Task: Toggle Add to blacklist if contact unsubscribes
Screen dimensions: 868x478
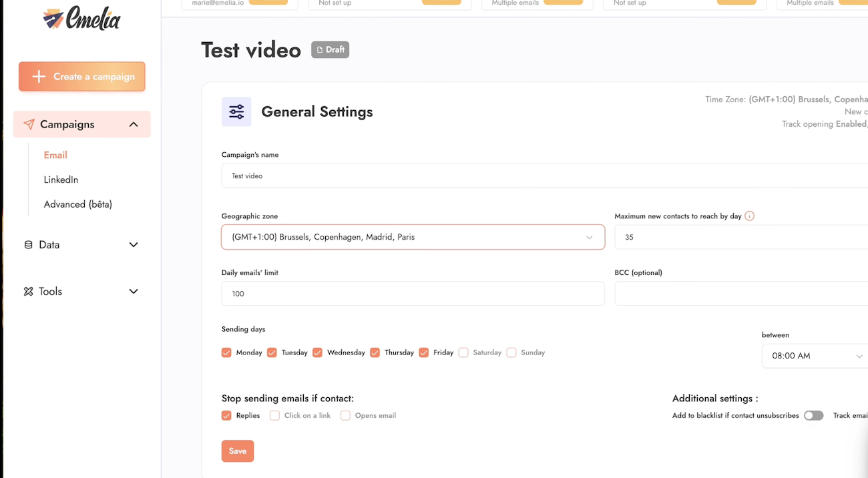Action: [x=813, y=415]
